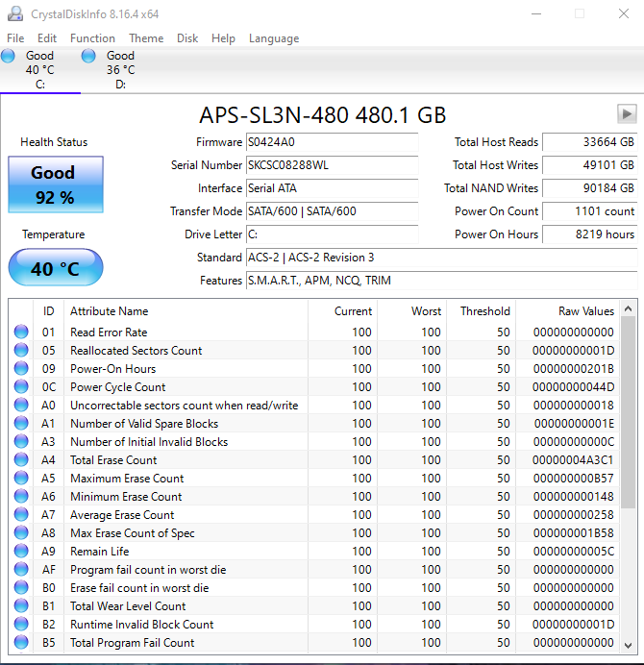Click status orb beside Remain Life attribute
The height and width of the screenshot is (665, 644).
pyautogui.click(x=21, y=552)
